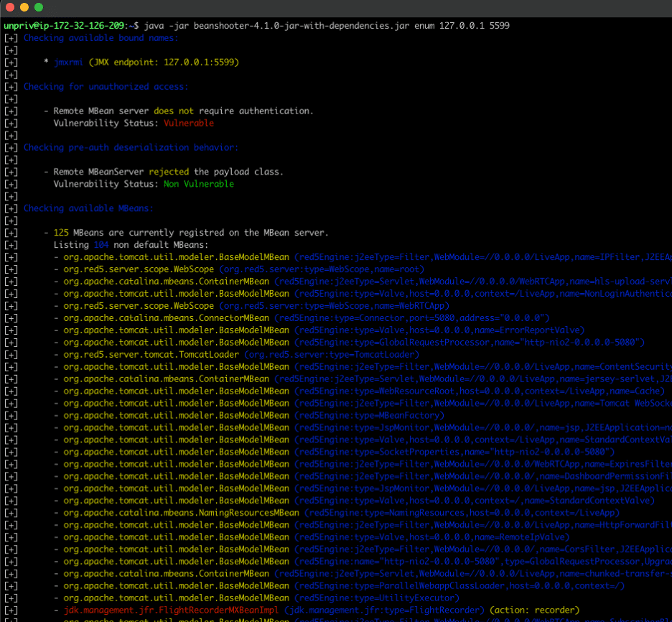Select 'Checking for unauthorized access:' heading

106,87
